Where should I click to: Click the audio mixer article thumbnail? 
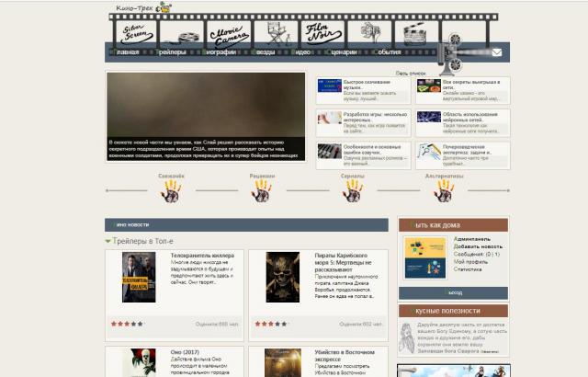click(x=330, y=151)
